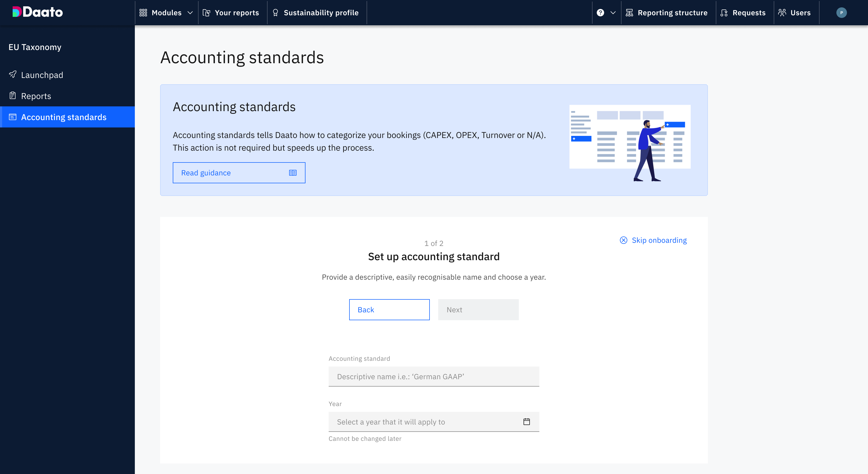Screen dimensions: 868x474
Task: Click the Accounting standard name input
Action: 433,376
